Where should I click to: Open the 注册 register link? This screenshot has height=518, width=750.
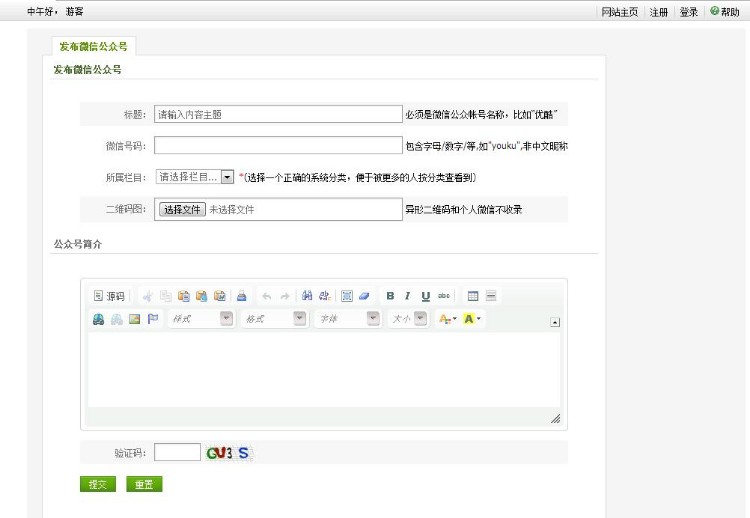tap(659, 12)
